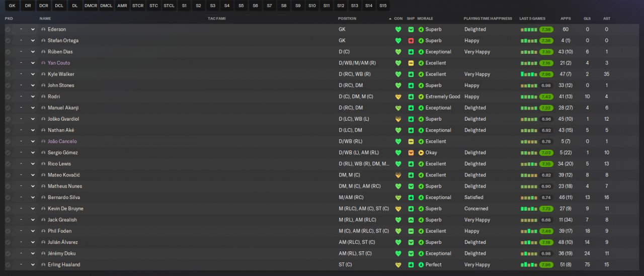The width and height of the screenshot is (644, 276).
Task: Click Erling Haaland's yellow condition heart icon
Action: (398, 264)
